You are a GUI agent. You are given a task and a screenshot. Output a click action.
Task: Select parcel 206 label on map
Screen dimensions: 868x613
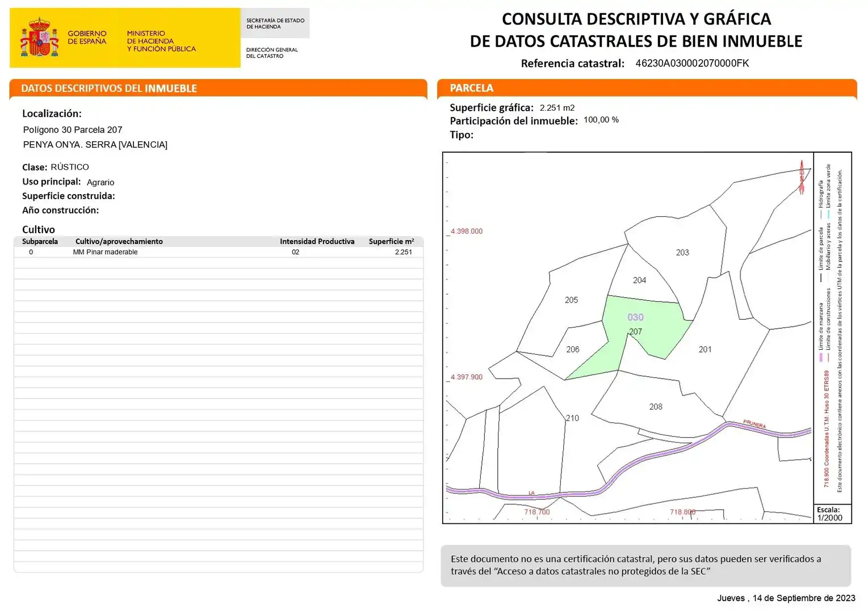[573, 350]
